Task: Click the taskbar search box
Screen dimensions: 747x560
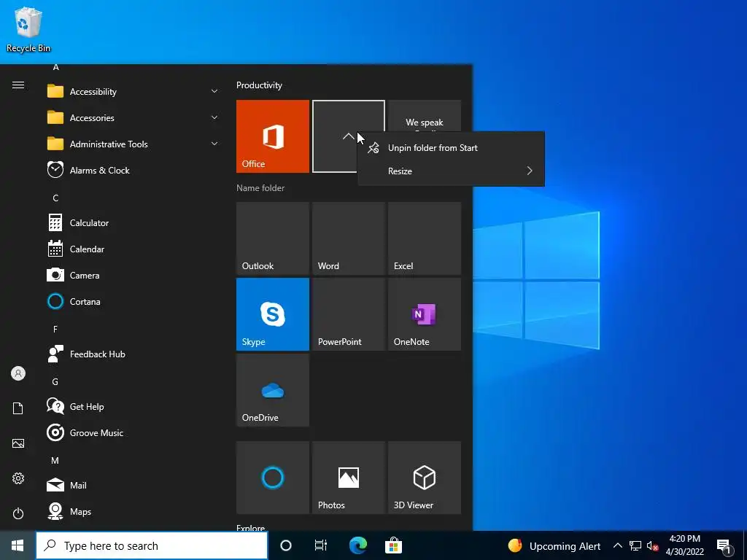Action: pyautogui.click(x=152, y=545)
